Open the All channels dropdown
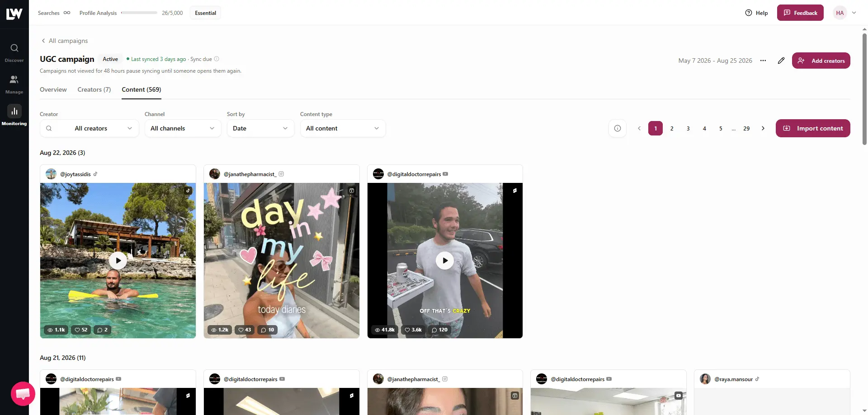The width and height of the screenshot is (868, 415). (x=183, y=128)
